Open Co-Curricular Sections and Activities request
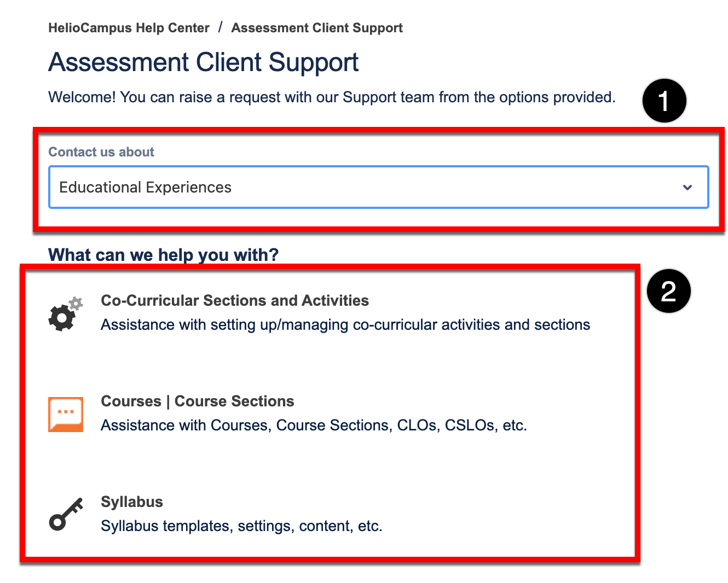The height and width of the screenshot is (583, 728). point(235,301)
